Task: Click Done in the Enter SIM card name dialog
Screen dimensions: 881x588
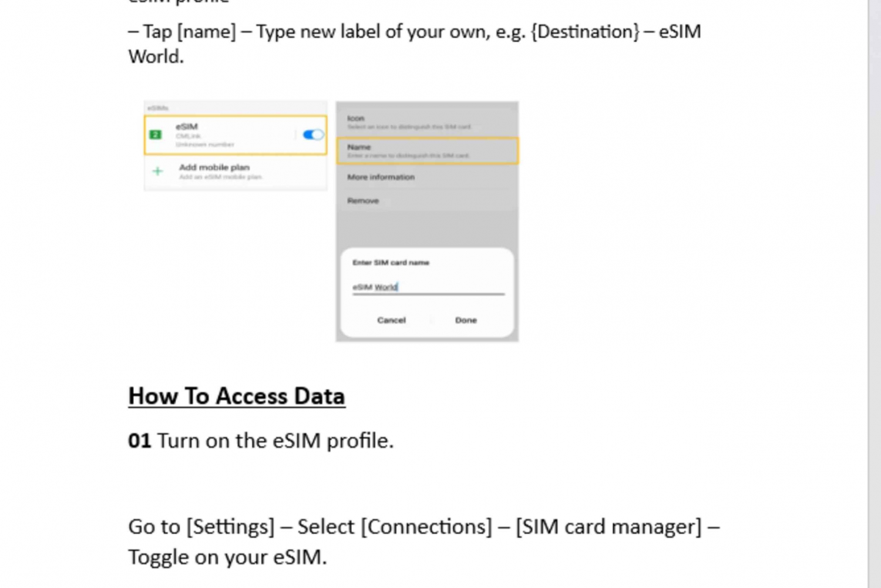Action: [466, 320]
